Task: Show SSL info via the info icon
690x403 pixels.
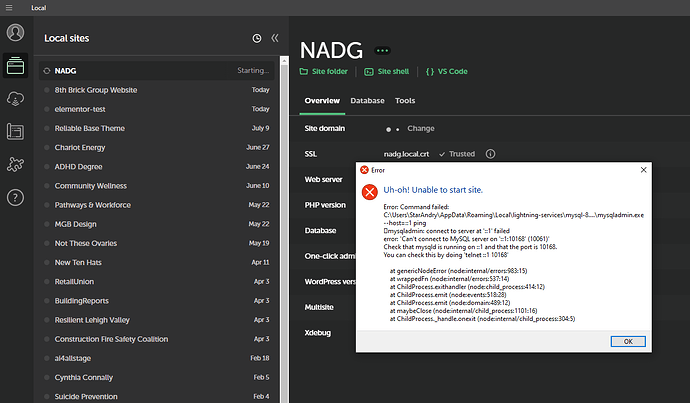Action: tap(490, 154)
